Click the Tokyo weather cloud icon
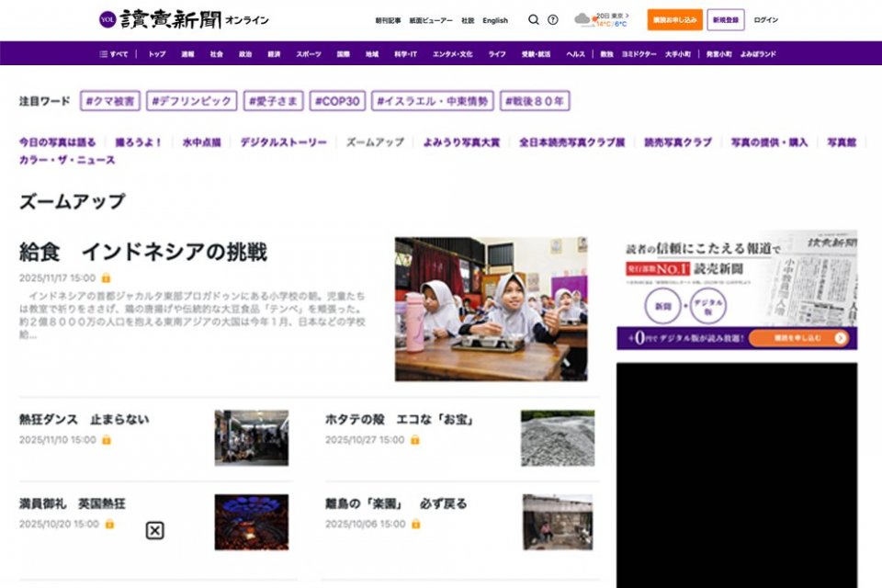This screenshot has height=588, width=882. tap(582, 18)
